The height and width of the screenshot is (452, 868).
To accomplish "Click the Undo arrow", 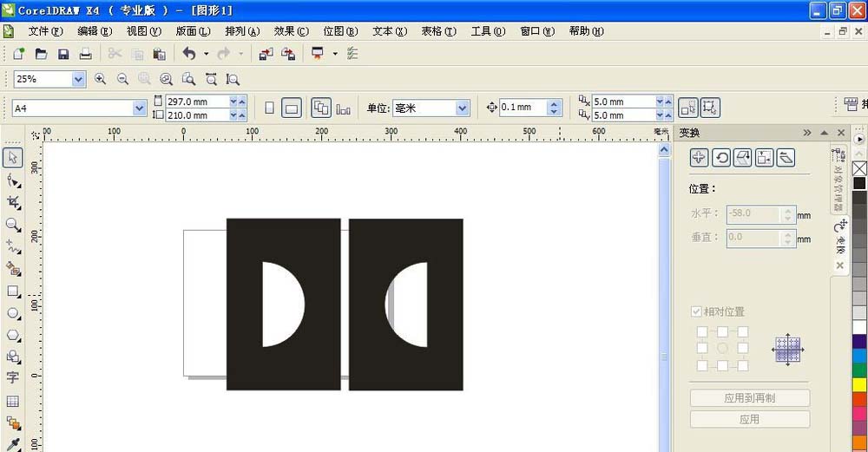I will coord(189,54).
